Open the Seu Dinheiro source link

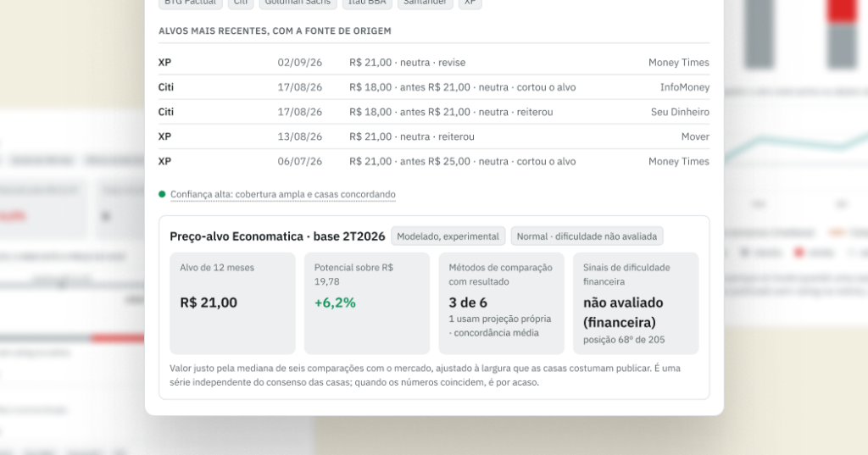pyautogui.click(x=680, y=112)
